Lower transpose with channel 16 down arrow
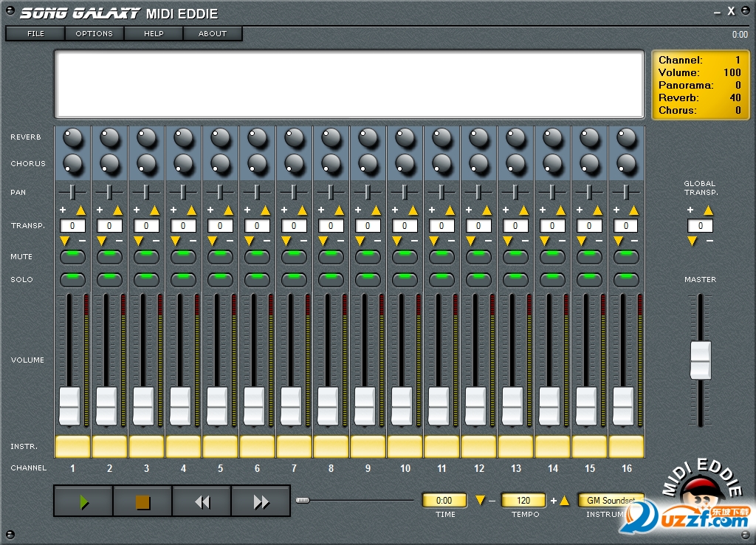Screen dimensions: 756x545 tap(619, 241)
